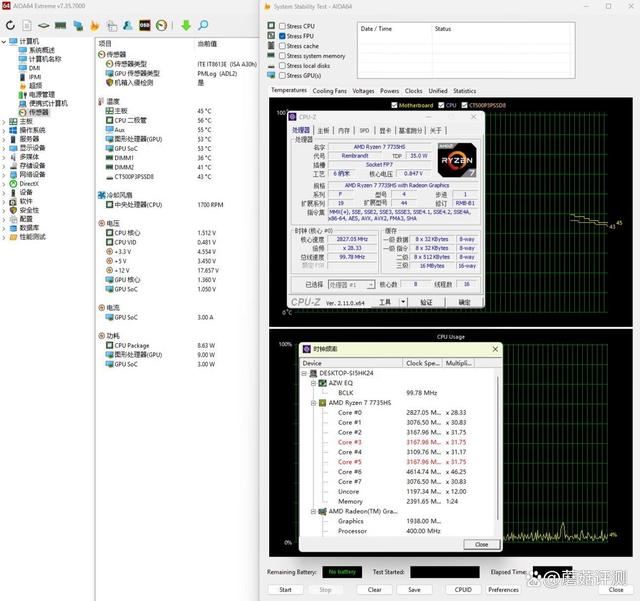Click the flame stability test icon
Viewport: 640px width, 601px height.
[94, 24]
